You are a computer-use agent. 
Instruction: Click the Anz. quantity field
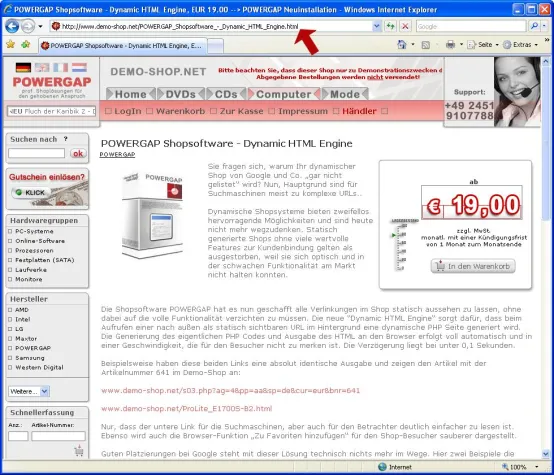tap(18, 436)
